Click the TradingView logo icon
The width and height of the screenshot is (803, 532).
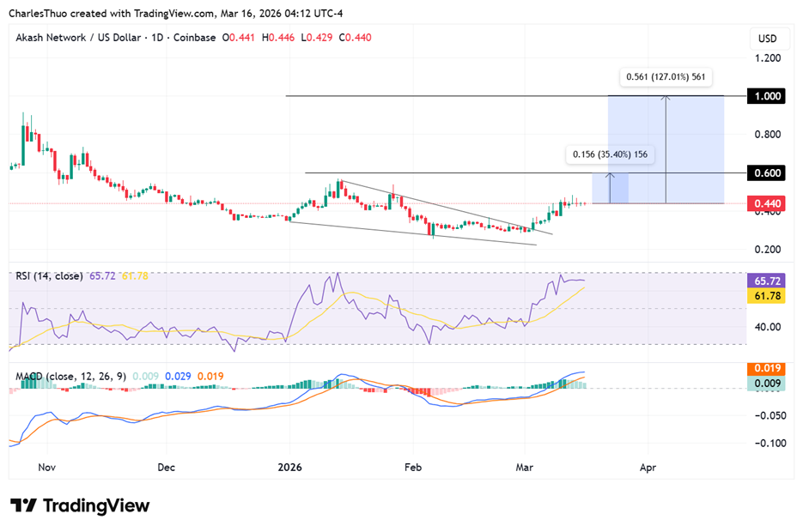pyautogui.click(x=22, y=505)
